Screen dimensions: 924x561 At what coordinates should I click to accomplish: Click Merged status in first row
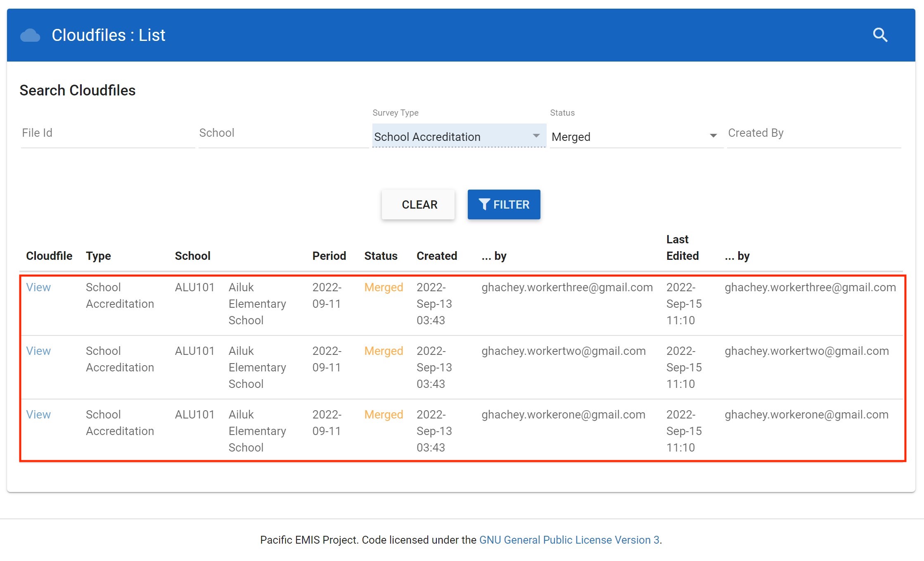click(384, 287)
